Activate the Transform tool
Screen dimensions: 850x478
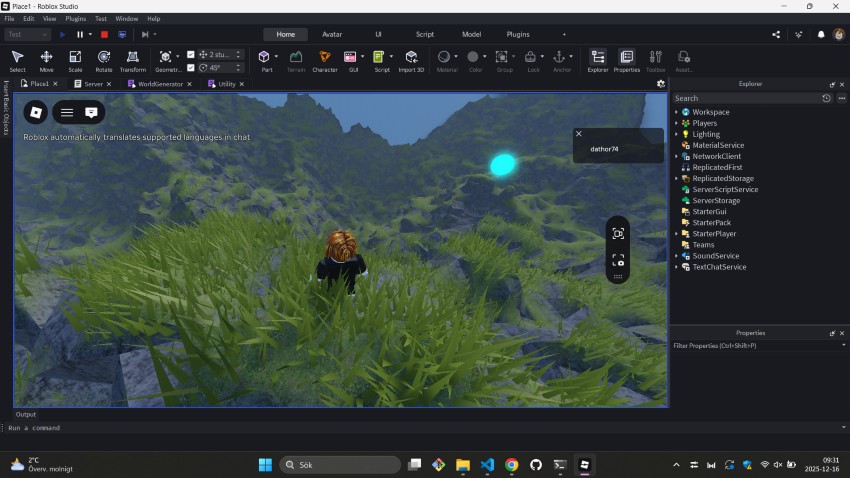click(x=133, y=61)
